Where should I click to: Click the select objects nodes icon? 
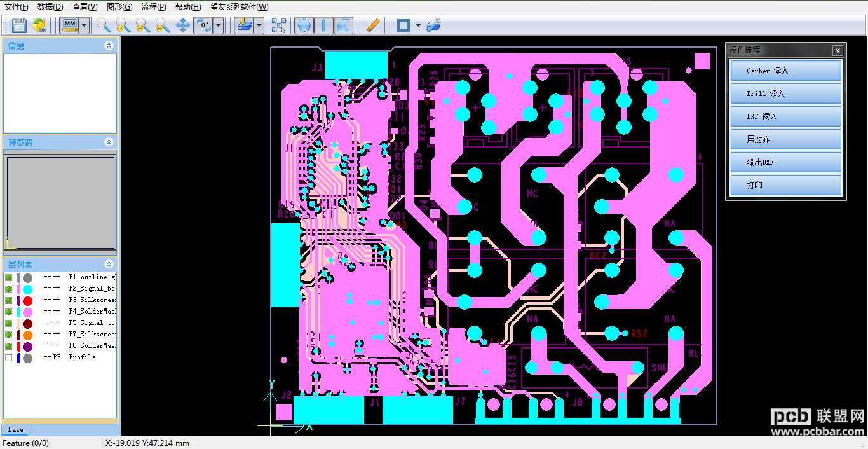pyautogui.click(x=278, y=25)
